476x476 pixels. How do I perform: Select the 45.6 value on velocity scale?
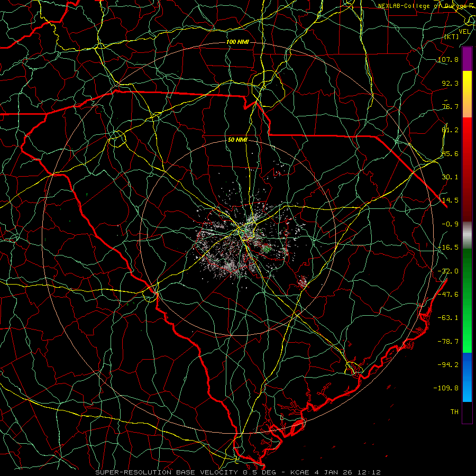[450, 153]
